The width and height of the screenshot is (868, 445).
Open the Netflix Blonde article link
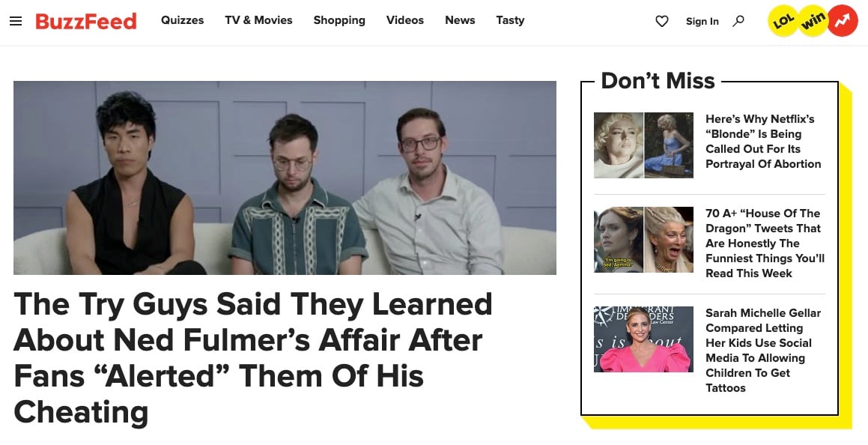pyautogui.click(x=763, y=141)
